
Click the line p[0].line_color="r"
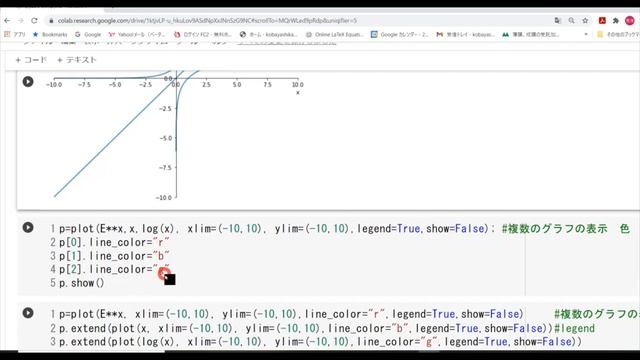[114, 242]
